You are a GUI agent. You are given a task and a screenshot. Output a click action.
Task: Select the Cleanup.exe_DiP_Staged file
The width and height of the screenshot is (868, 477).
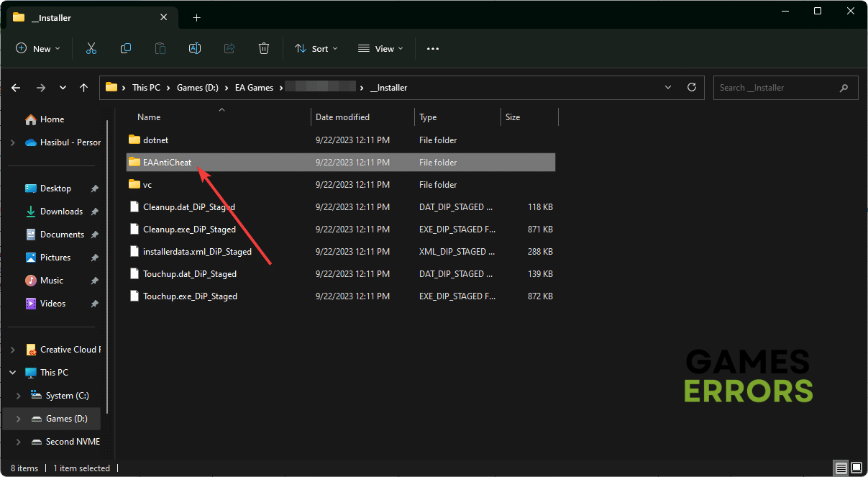pos(189,230)
